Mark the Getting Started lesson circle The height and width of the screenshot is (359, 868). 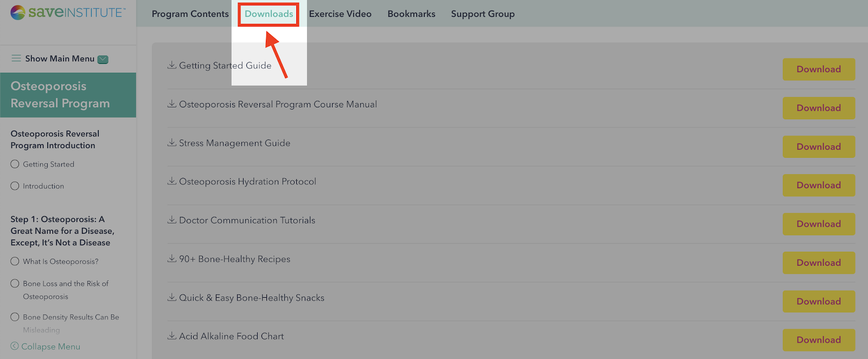(15, 164)
